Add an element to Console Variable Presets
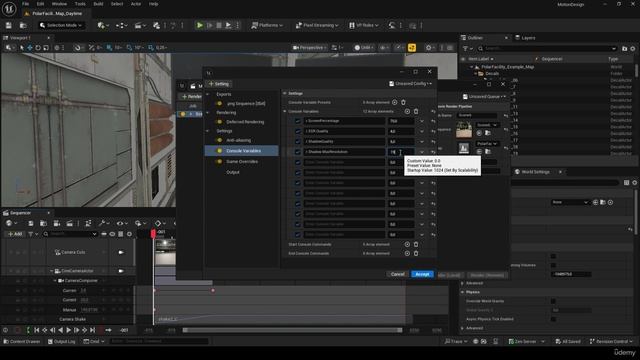The width and height of the screenshot is (640, 360). (x=395, y=102)
